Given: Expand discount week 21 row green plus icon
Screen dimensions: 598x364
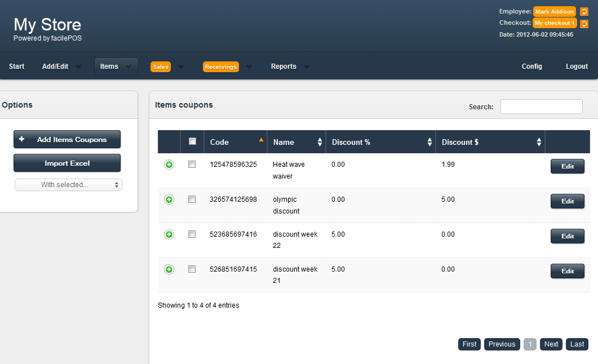Looking at the screenshot, I should tap(169, 269).
